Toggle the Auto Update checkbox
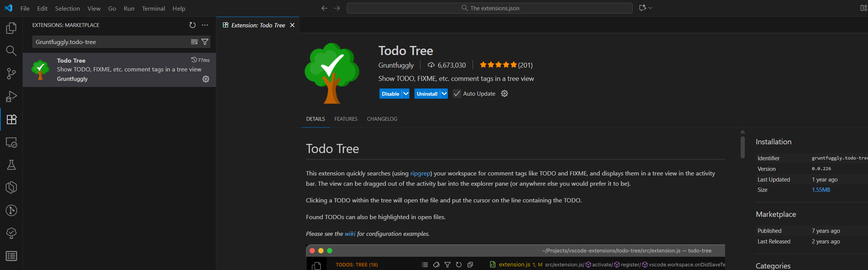Screen dimensions: 868x270 click(x=457, y=94)
